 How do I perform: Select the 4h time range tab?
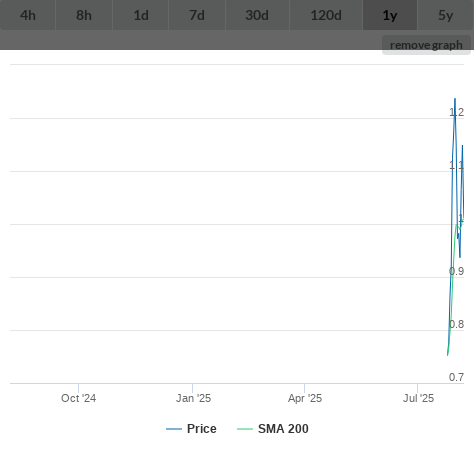click(28, 15)
